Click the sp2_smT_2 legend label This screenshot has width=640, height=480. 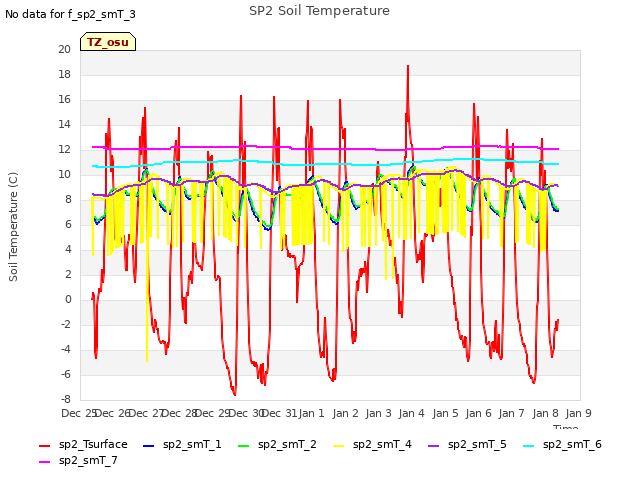click(x=287, y=444)
